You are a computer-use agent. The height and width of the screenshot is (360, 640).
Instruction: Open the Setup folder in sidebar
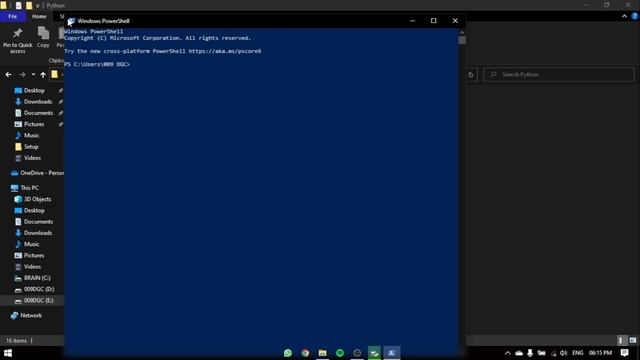pos(31,147)
